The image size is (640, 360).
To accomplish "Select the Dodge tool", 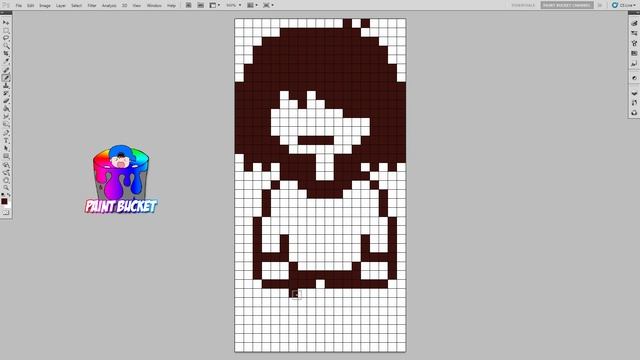I will coord(6,124).
